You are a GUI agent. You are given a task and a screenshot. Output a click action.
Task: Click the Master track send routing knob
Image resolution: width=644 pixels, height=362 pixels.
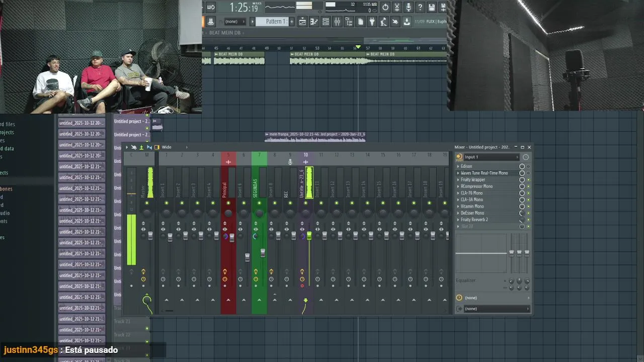[147, 300]
